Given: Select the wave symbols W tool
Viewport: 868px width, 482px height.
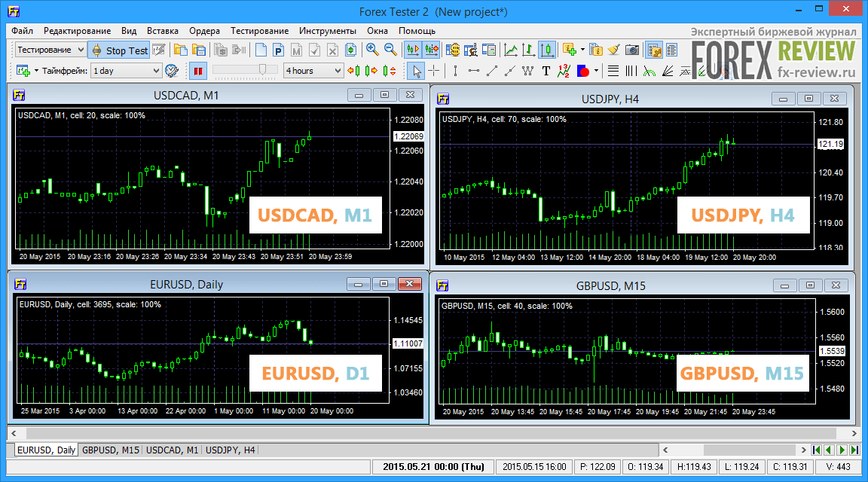Looking at the screenshot, I should click(x=527, y=71).
